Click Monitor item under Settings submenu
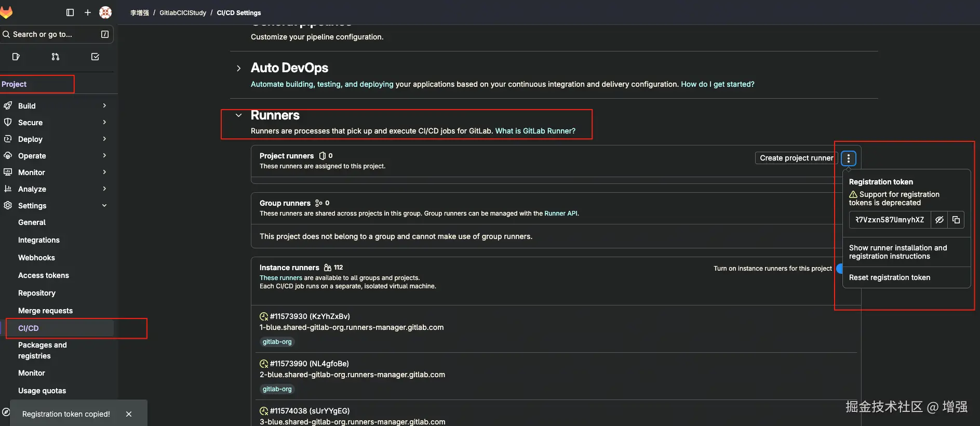 tap(31, 373)
